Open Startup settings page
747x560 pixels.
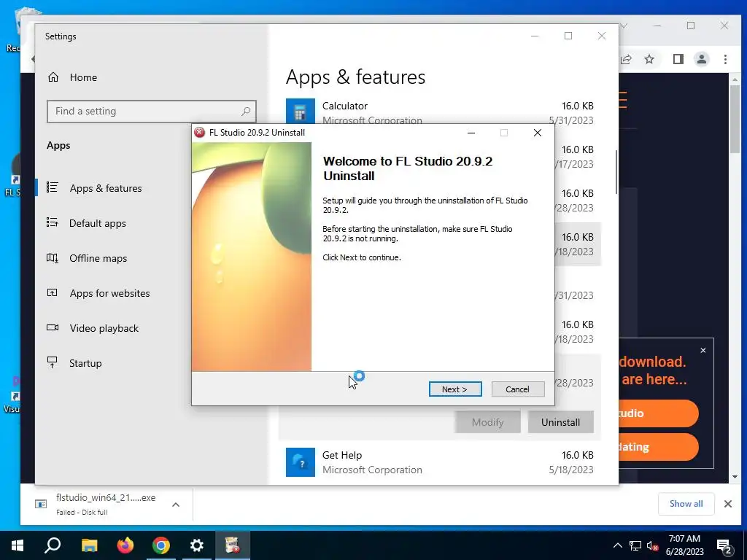pos(85,363)
